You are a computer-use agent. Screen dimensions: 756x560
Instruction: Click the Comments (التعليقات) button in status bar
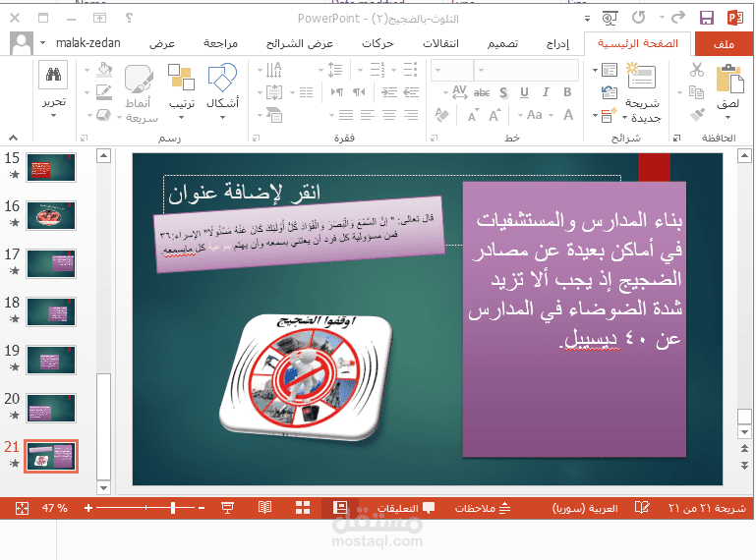pyautogui.click(x=412, y=508)
